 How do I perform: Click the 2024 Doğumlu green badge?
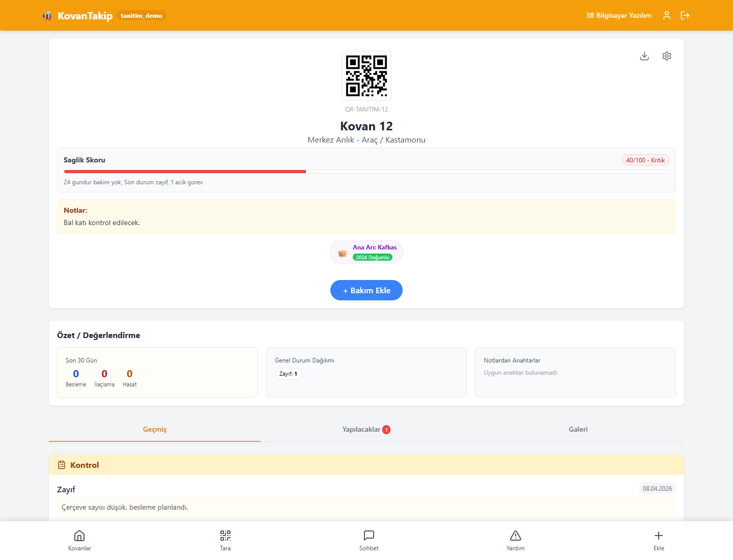tap(373, 258)
